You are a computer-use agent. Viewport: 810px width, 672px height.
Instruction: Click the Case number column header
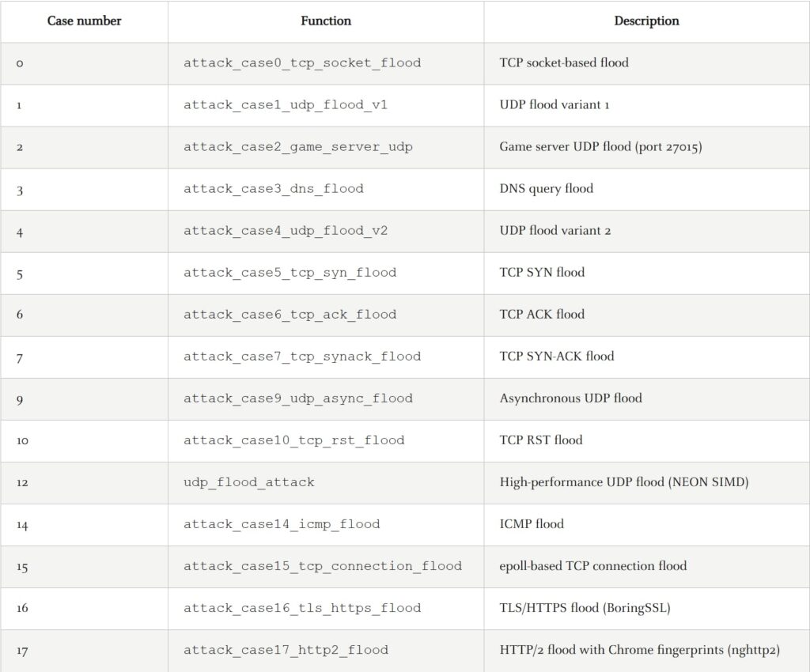[x=84, y=21]
